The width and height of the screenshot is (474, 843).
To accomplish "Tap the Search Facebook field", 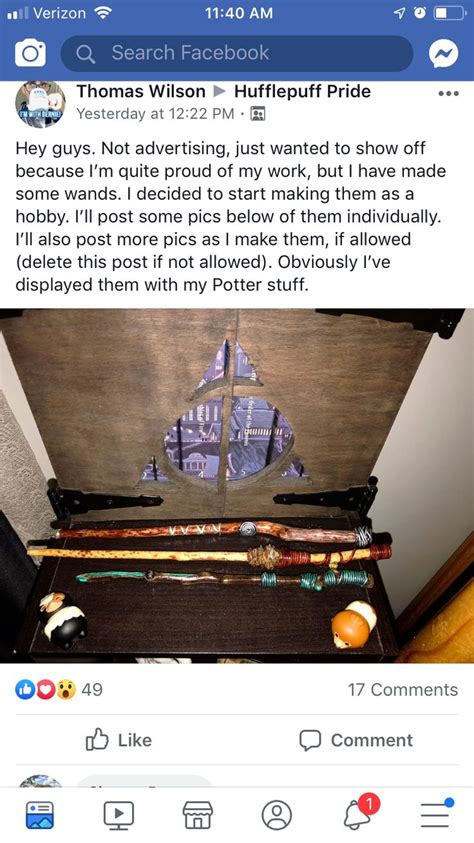I will pos(236,53).
